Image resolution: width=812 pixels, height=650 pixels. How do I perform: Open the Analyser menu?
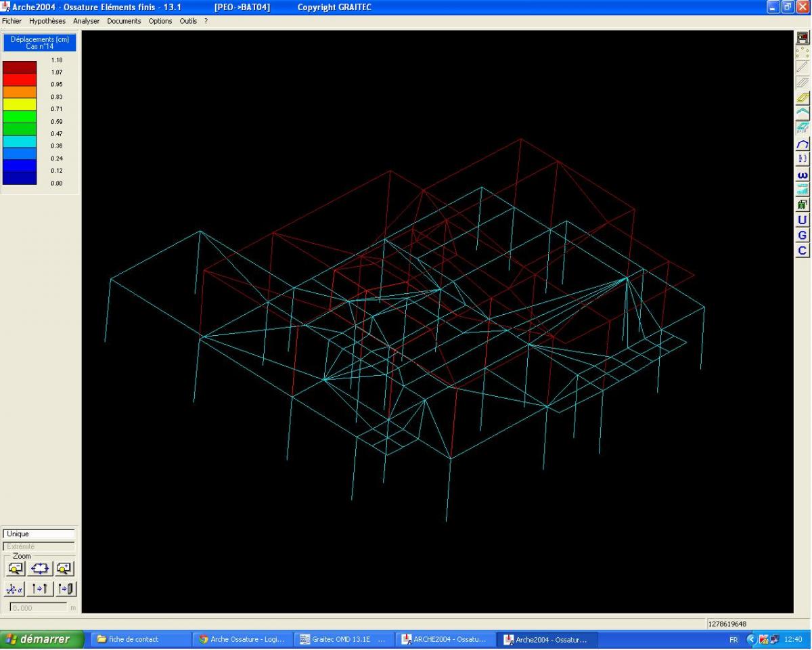[87, 21]
